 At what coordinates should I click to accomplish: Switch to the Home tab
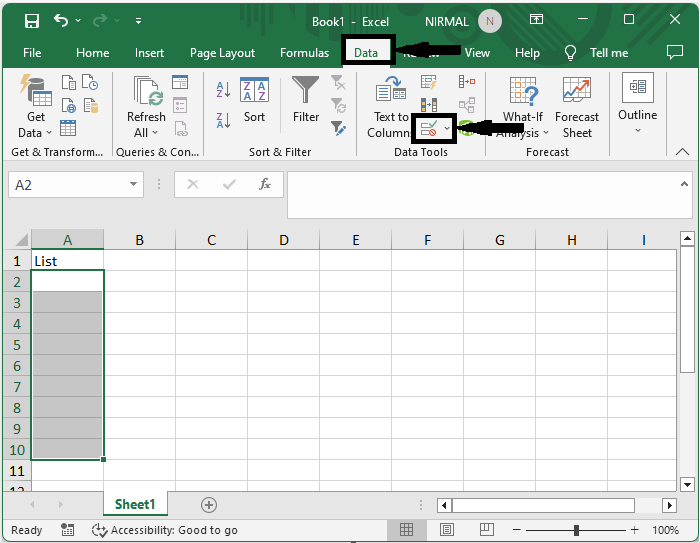pyautogui.click(x=92, y=53)
